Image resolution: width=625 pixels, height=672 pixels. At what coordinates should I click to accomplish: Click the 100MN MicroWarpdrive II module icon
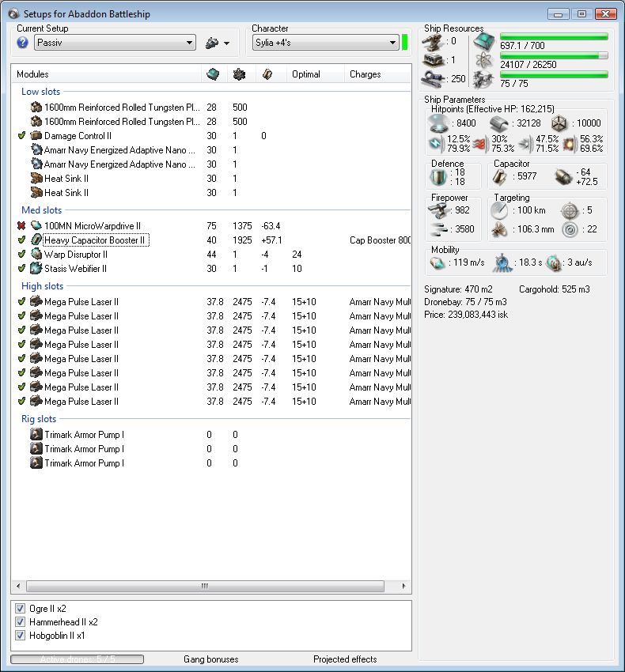point(36,226)
